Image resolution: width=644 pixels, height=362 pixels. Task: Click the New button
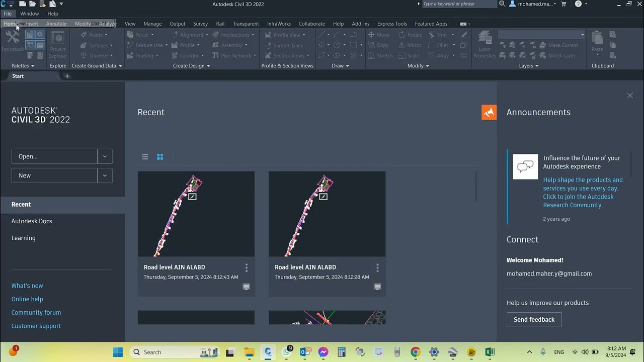[x=54, y=175]
